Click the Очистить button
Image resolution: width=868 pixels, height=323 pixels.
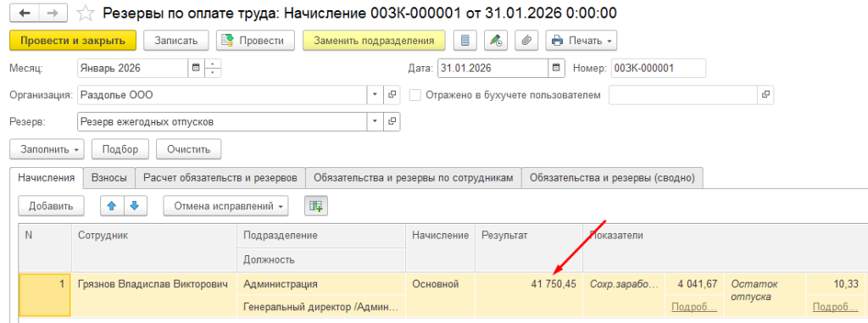(189, 149)
